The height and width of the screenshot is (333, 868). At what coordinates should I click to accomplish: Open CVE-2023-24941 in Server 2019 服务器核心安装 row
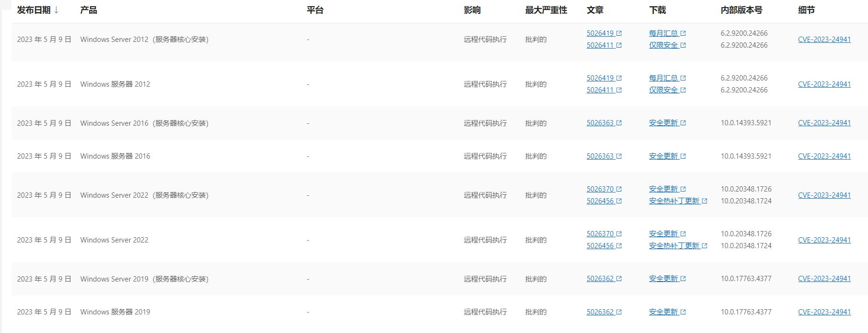coord(824,279)
